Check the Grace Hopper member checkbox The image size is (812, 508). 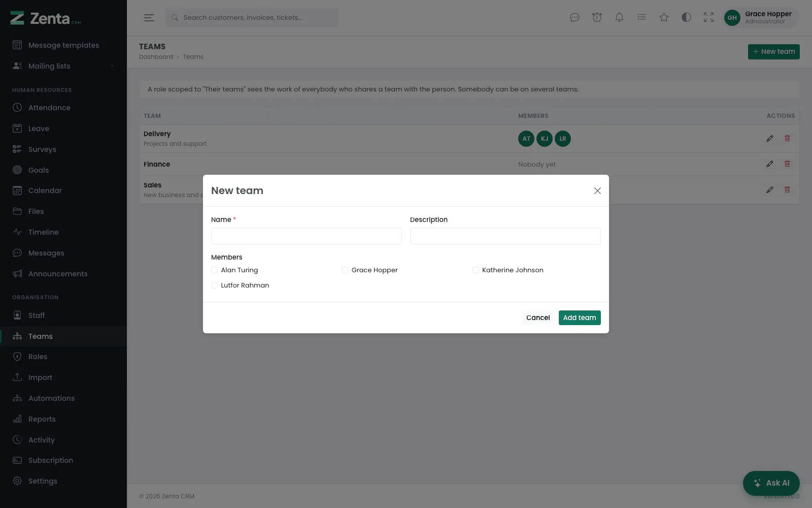tap(345, 270)
